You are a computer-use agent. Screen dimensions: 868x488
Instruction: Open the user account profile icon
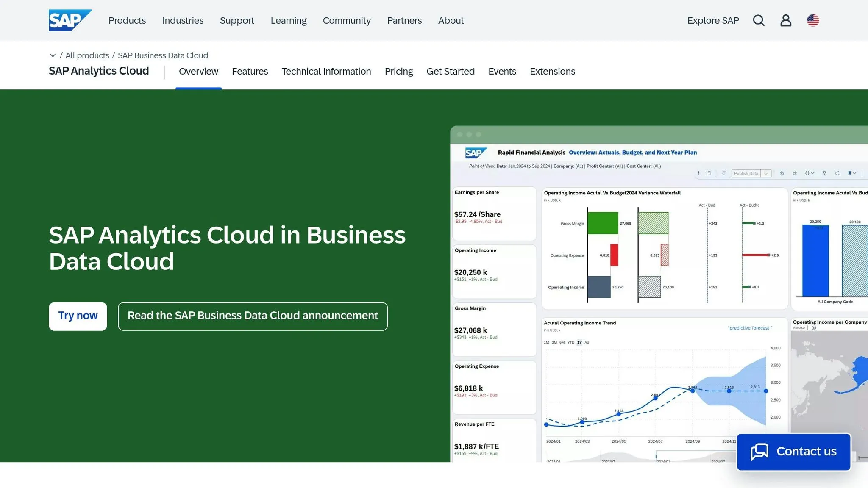tap(786, 20)
